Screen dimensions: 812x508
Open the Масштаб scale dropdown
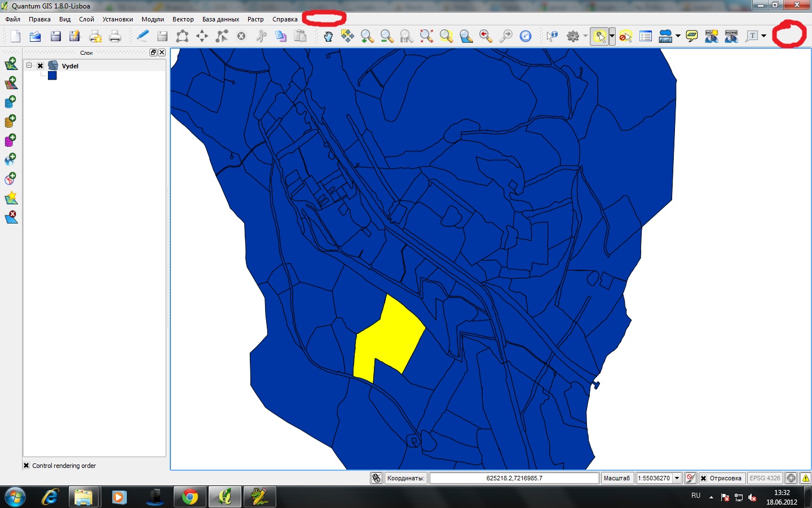tap(677, 478)
